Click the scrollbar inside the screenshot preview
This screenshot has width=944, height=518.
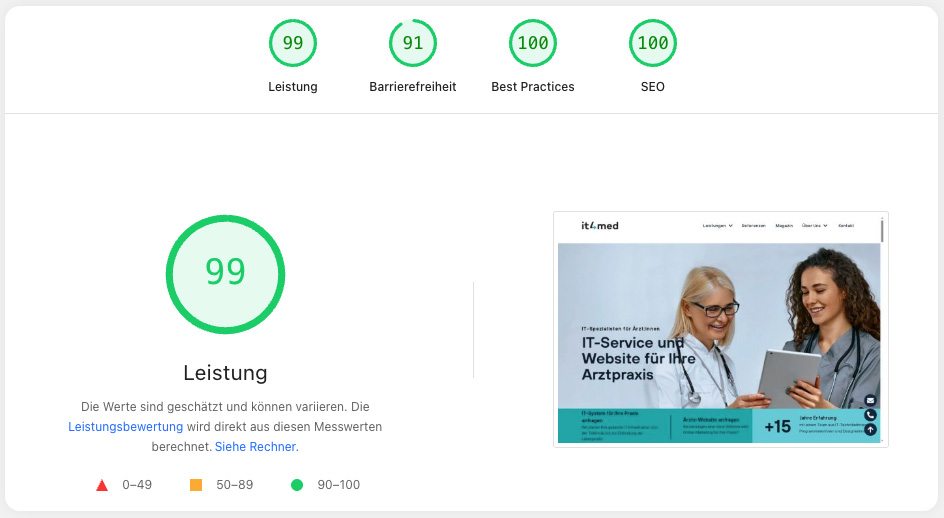click(882, 231)
